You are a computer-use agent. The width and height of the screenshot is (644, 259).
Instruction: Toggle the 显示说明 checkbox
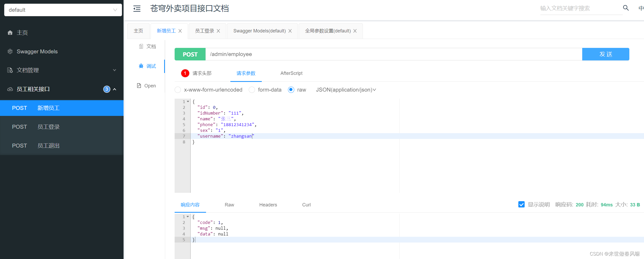tap(521, 205)
